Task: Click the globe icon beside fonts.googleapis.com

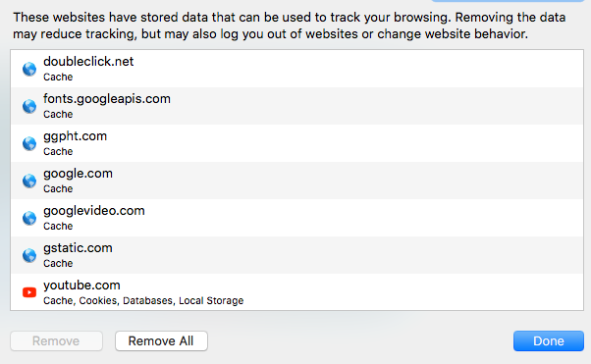Action: coord(29,106)
